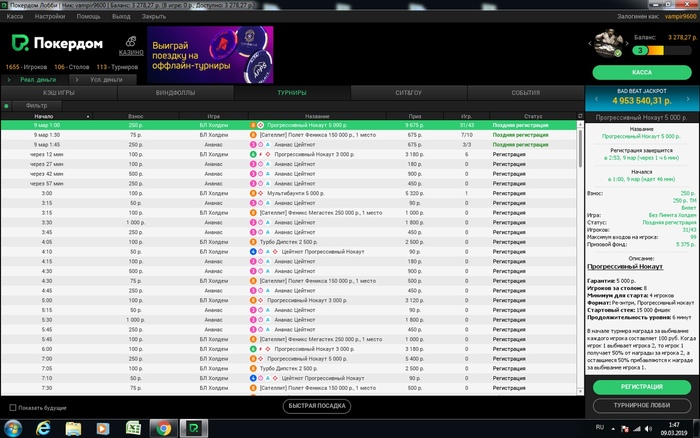Show previous avatar with left arrow

[x=590, y=44]
